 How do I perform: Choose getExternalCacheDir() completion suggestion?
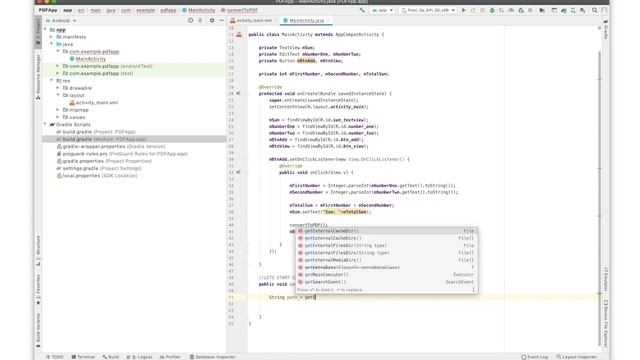387,231
